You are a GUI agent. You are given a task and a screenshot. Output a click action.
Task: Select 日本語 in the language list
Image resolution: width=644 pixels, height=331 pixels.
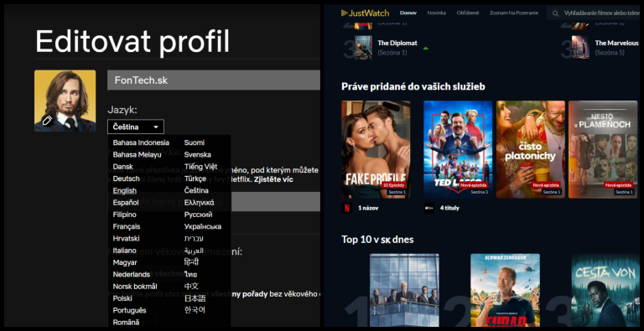tap(195, 298)
